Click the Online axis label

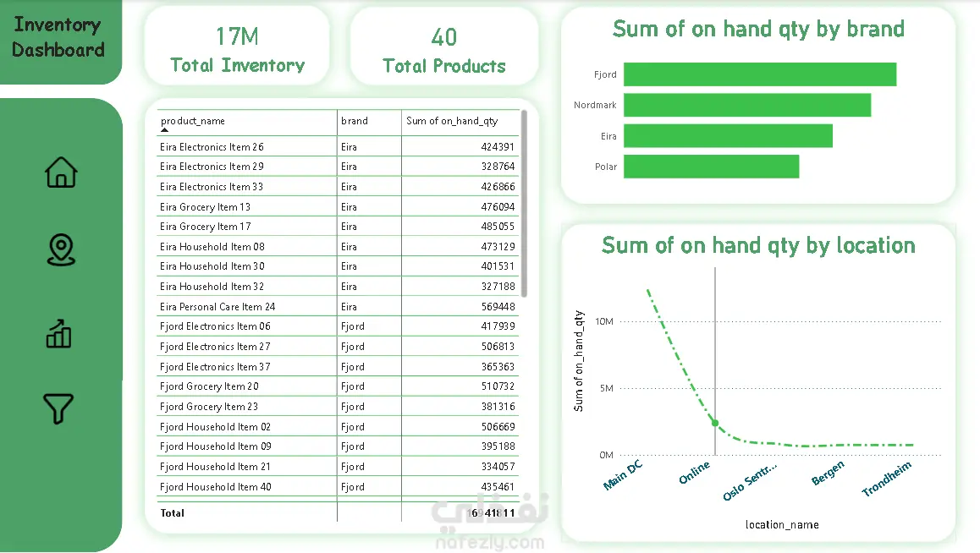694,473
